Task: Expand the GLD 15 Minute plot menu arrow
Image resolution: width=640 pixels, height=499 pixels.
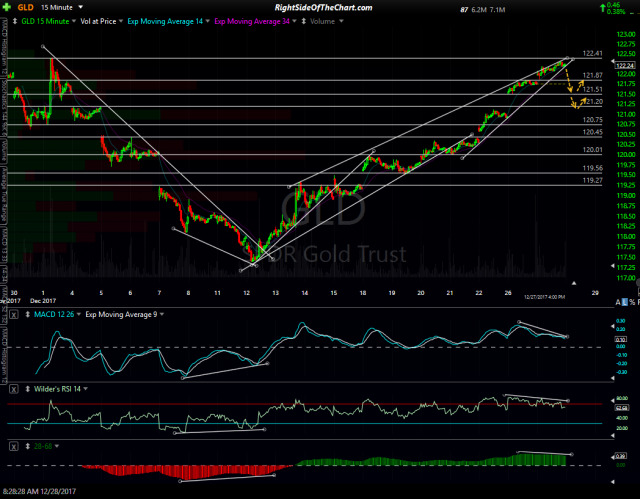Action: pos(74,21)
